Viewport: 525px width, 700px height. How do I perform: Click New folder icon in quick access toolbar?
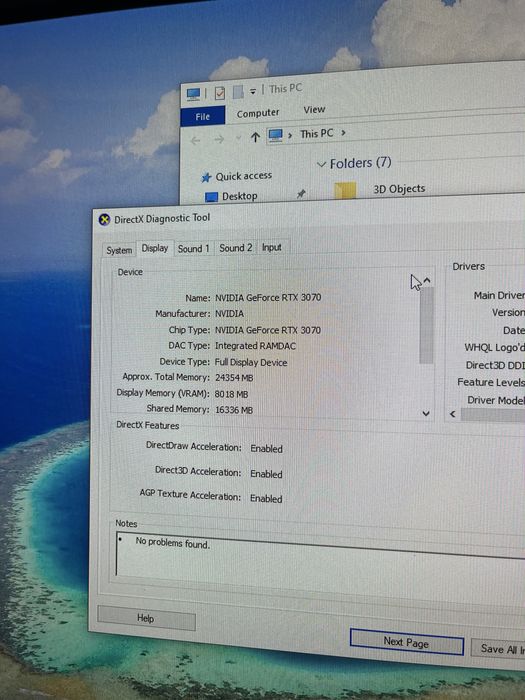click(x=238, y=92)
